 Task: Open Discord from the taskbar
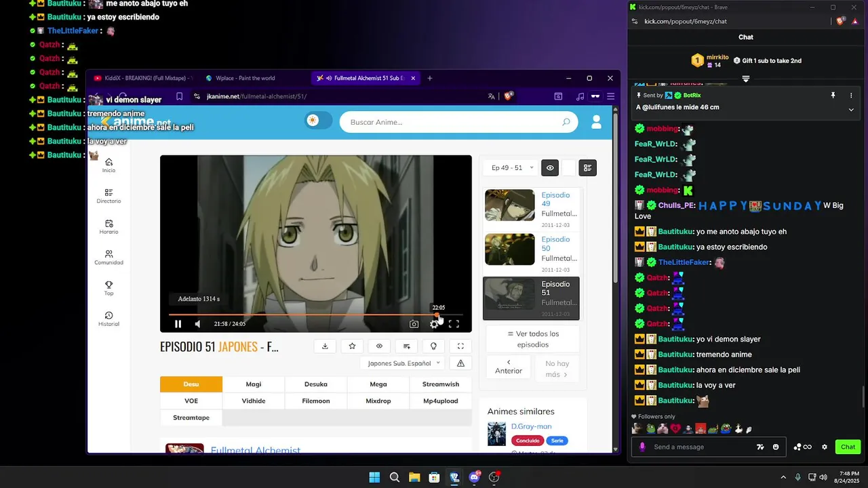click(475, 477)
